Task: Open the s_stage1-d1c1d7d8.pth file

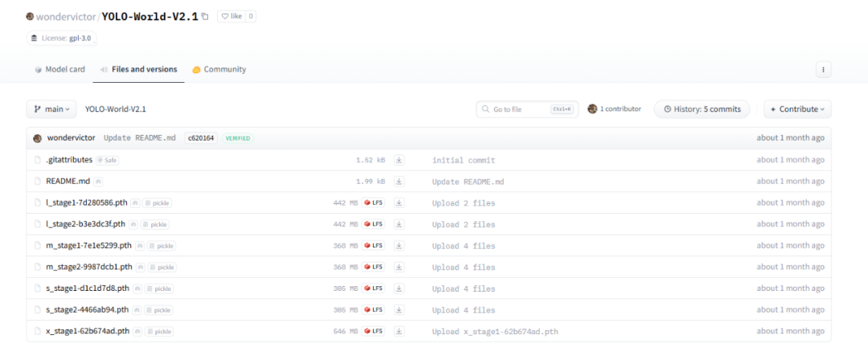Action: coord(88,288)
